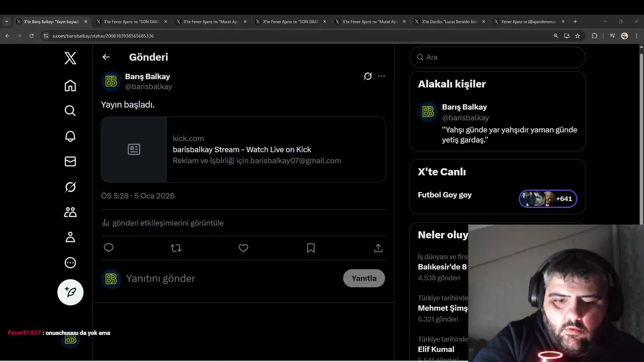The image size is (644, 362).
Task: Open the 'Mehmet Şimş' trend
Action: pos(443,308)
